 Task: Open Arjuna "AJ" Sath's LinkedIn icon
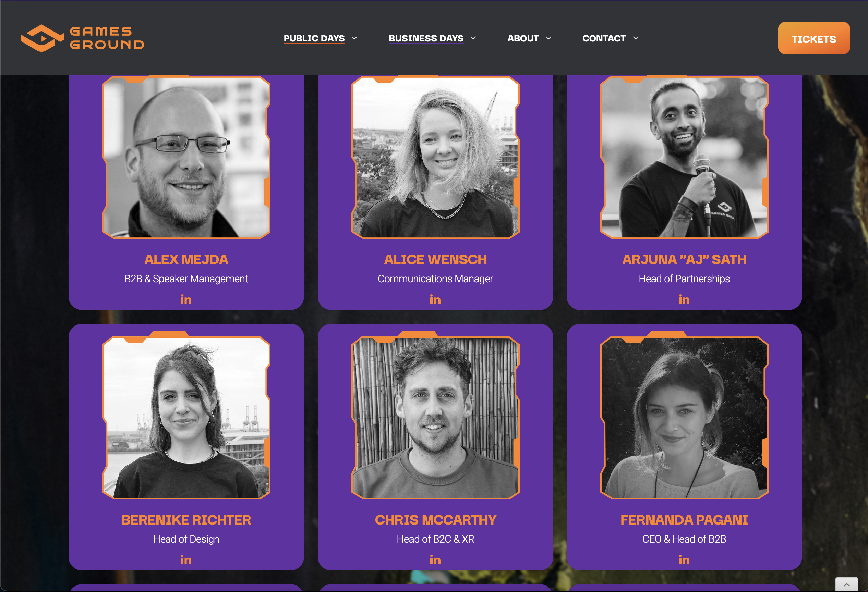(x=684, y=299)
